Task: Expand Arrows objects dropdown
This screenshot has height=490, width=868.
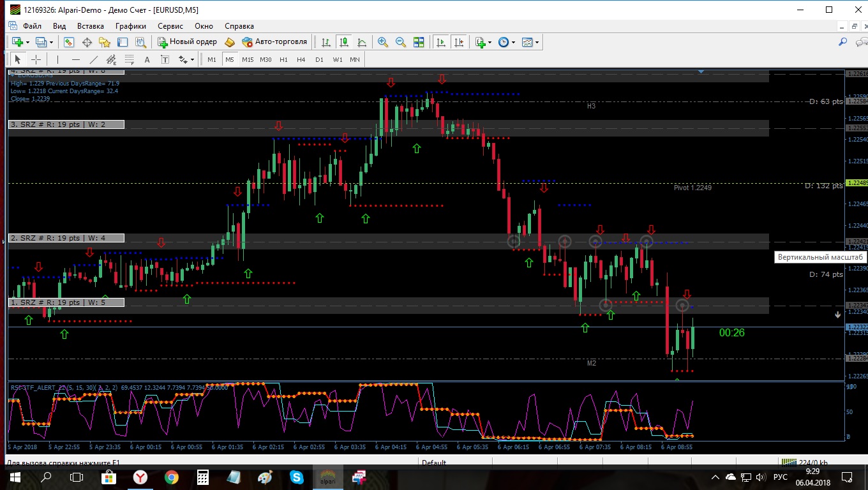Action: (191, 59)
